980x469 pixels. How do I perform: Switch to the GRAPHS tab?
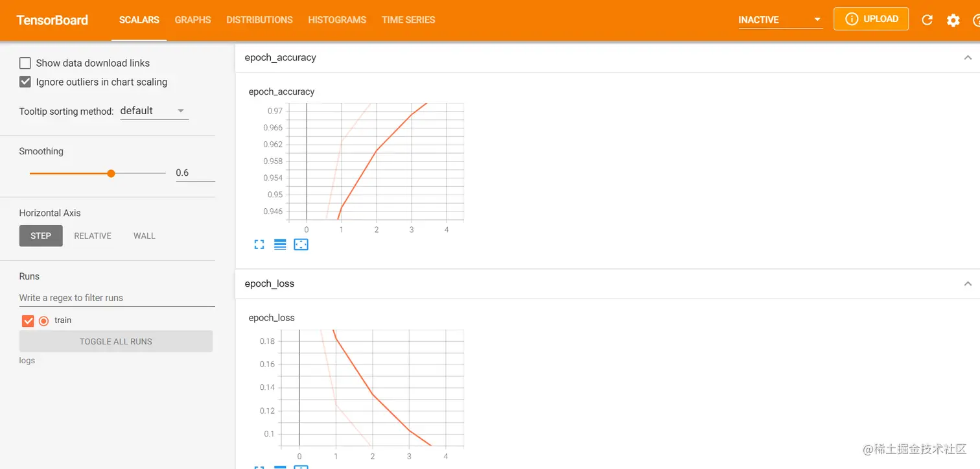[x=192, y=19]
